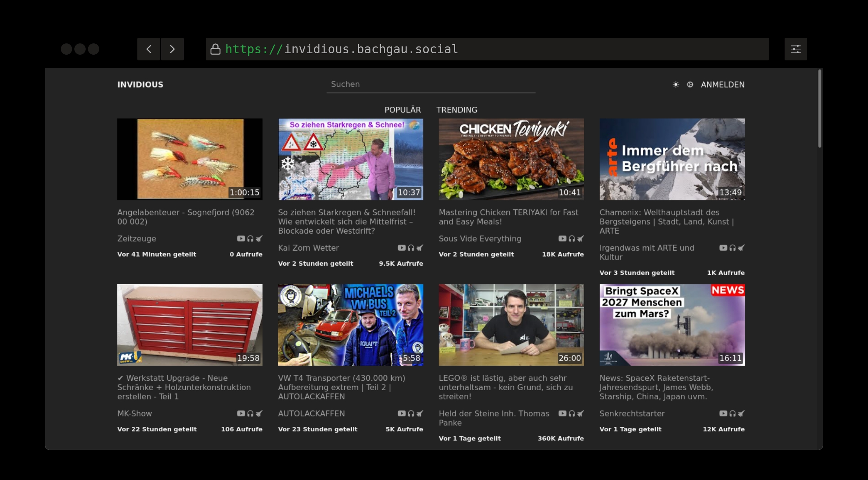Watch Angelabenteuer Sognefjord on YouTube icon
This screenshot has width=868, height=480.
pyautogui.click(x=241, y=238)
